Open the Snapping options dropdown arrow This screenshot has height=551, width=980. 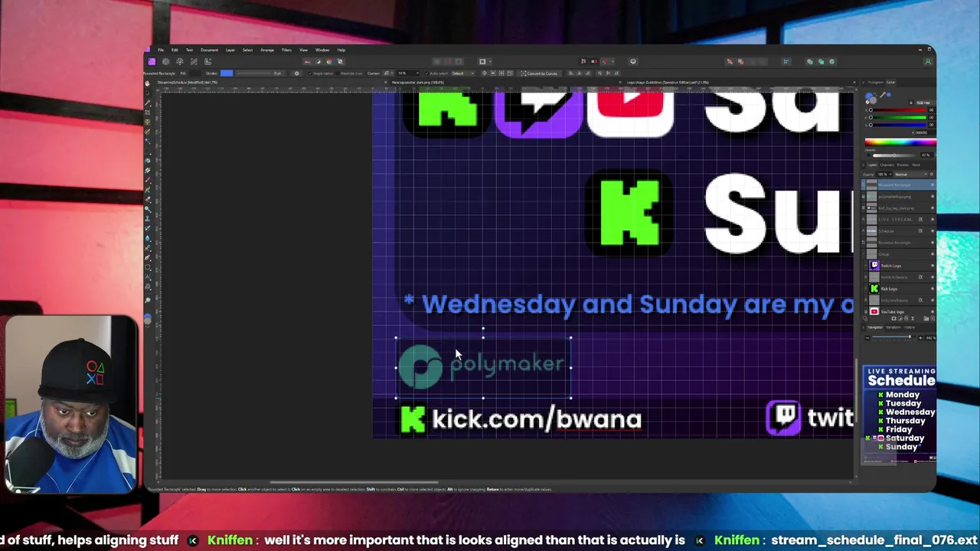coord(613,61)
